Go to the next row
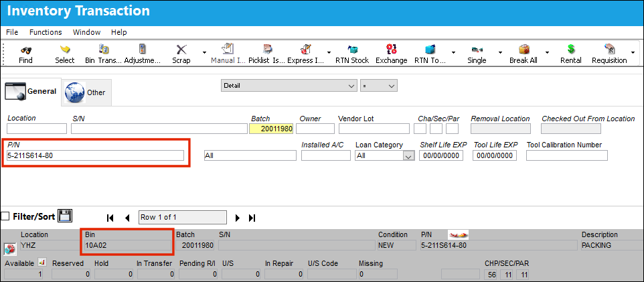Screen dimensions: 644x282 pyautogui.click(x=237, y=218)
